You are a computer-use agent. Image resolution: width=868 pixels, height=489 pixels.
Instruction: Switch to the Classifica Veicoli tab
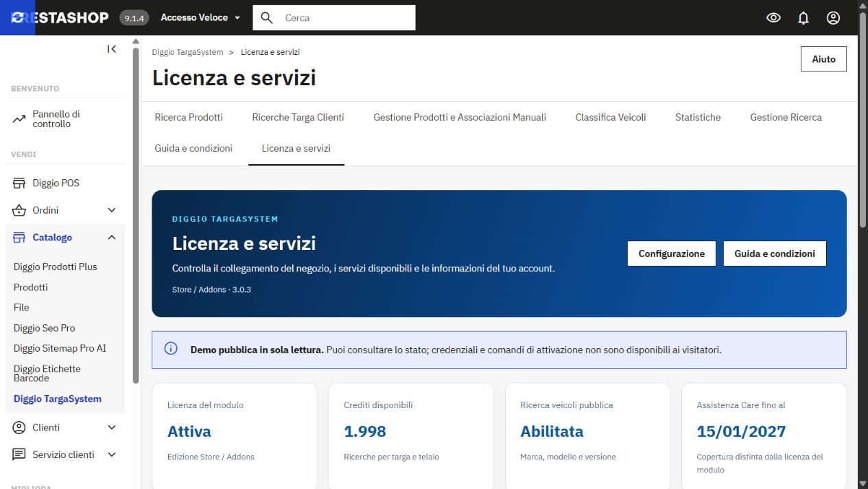pos(611,117)
